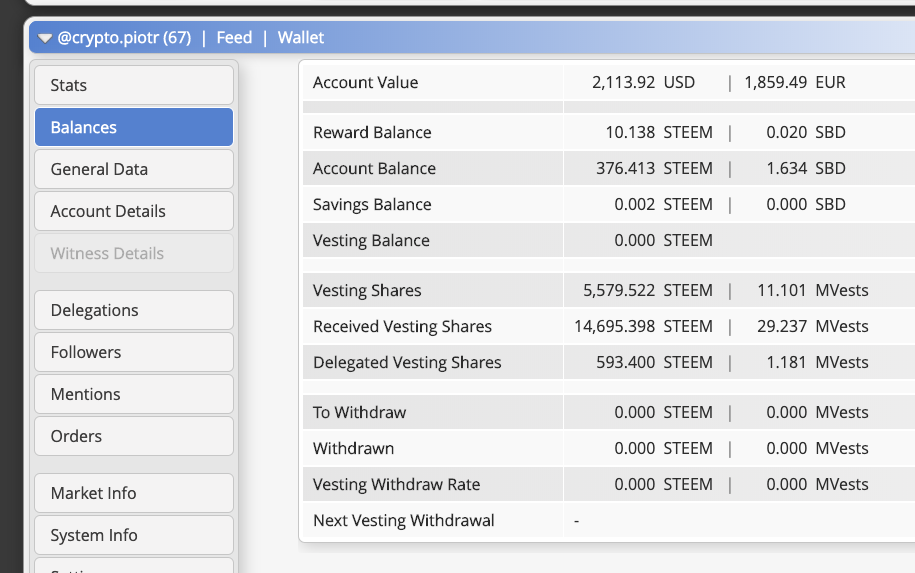Click the Next Vesting Withdrawal row
Screen dimensions: 915x573
[x=403, y=520]
